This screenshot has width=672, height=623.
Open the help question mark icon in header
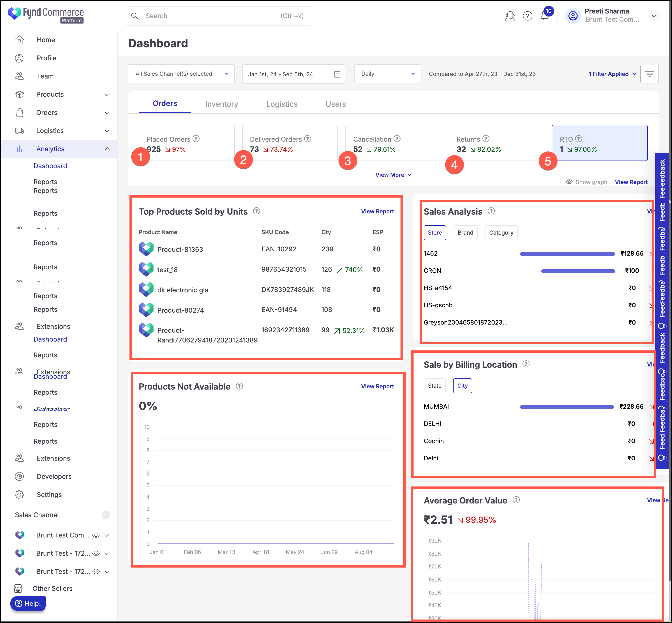pyautogui.click(x=527, y=16)
